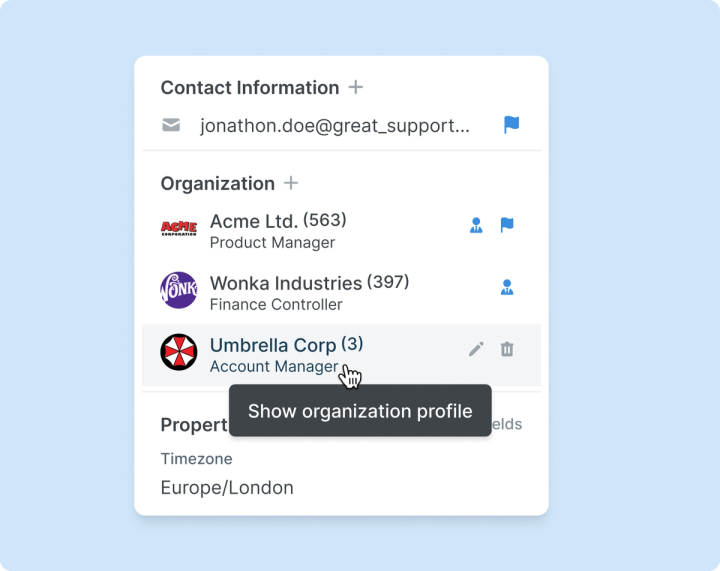
Task: Click the Finance Controller role text
Action: point(276,304)
